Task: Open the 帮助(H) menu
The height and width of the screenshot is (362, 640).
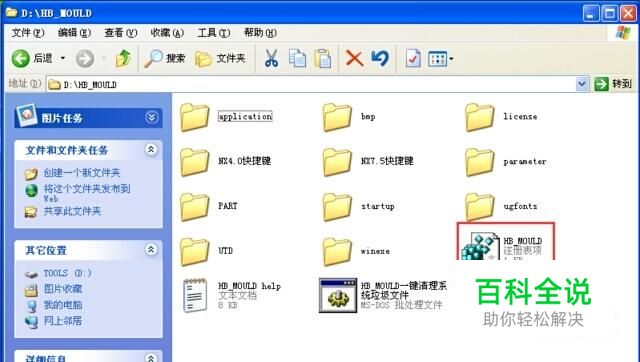Action: click(x=260, y=33)
